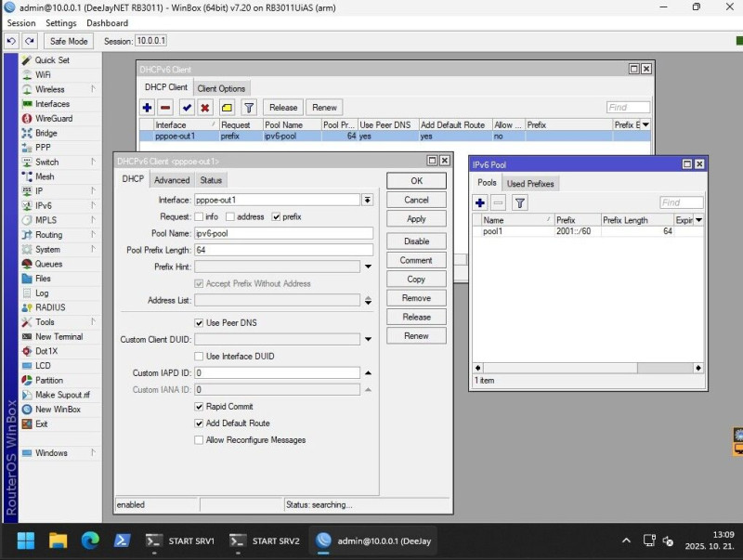Open New Terminal from the sidebar
Viewport: 743px width, 560px height.
pyautogui.click(x=59, y=337)
